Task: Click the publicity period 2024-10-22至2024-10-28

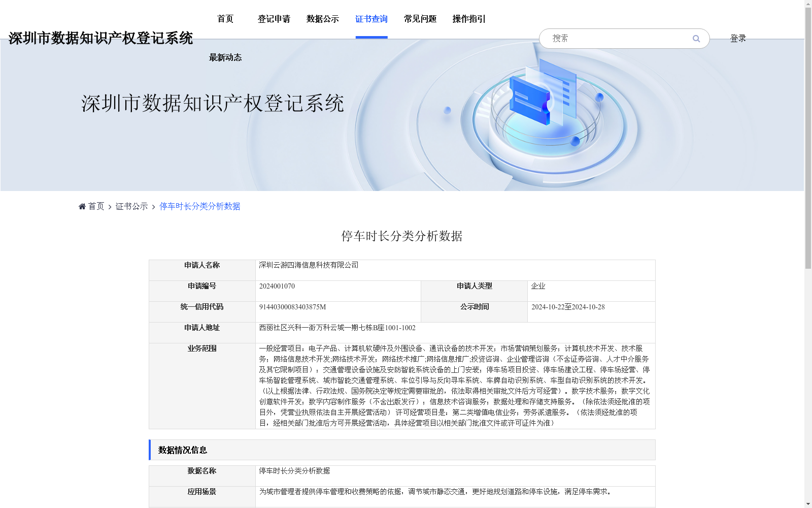Action: click(x=568, y=307)
